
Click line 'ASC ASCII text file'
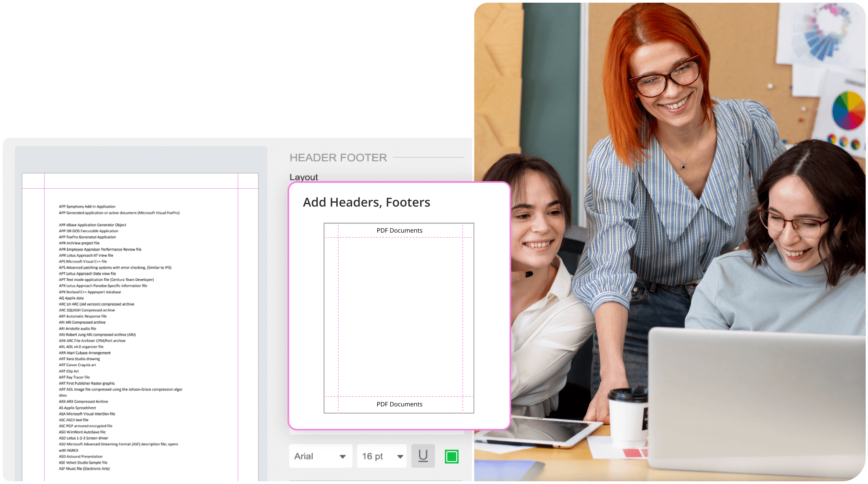pyautogui.click(x=73, y=420)
